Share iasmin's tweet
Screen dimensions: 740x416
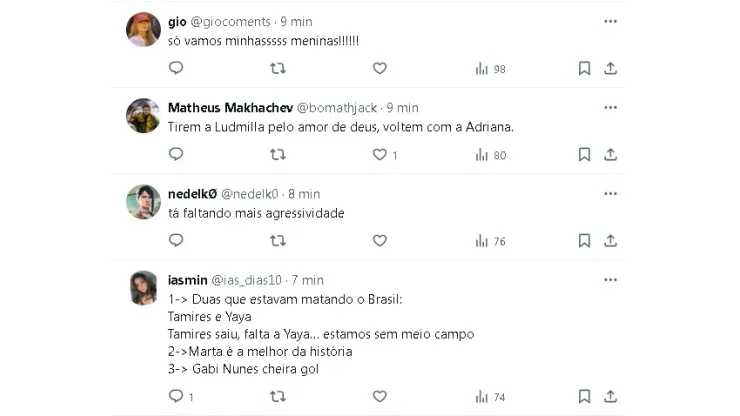point(610,397)
